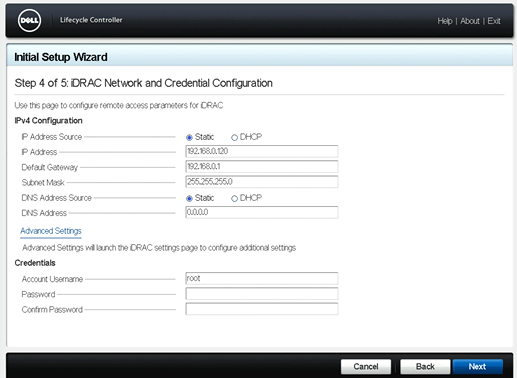The image size is (517, 378).
Task: Click the Credentials section heading
Action: point(35,263)
